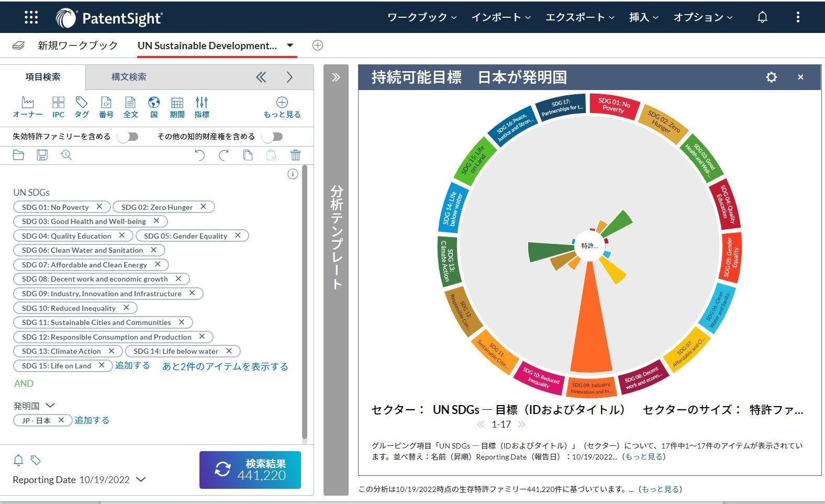Delete the query with trash icon
Image resolution: width=825 pixels, height=504 pixels.
tap(295, 155)
